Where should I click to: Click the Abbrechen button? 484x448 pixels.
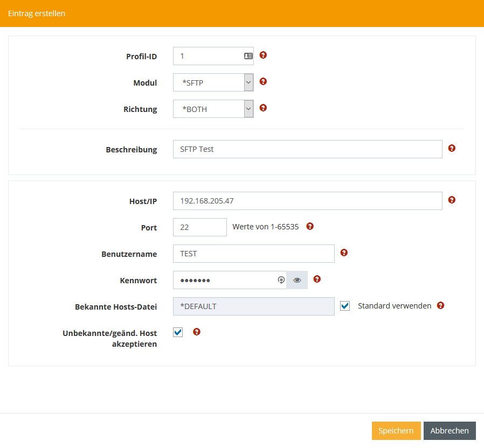coord(450,431)
